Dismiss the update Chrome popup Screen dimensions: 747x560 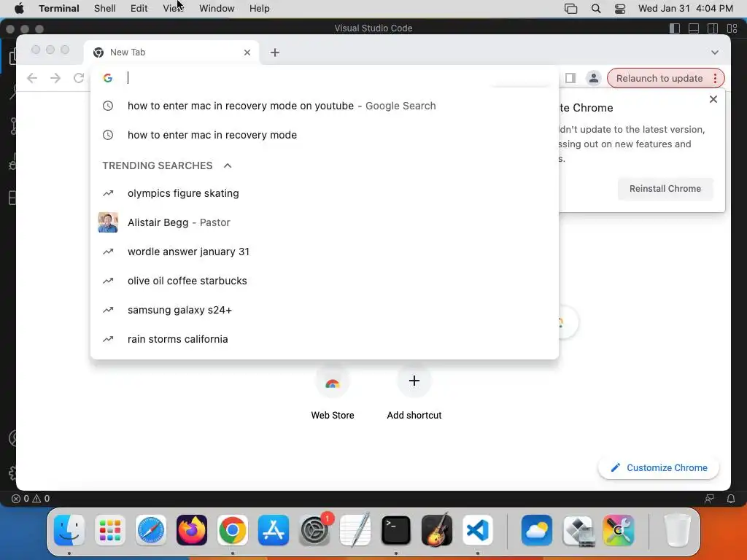coord(713,99)
